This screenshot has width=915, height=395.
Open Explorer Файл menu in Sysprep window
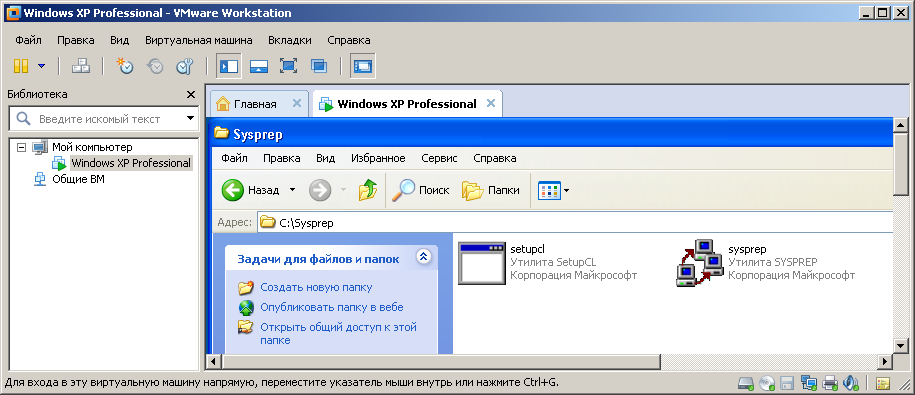pyautogui.click(x=235, y=158)
